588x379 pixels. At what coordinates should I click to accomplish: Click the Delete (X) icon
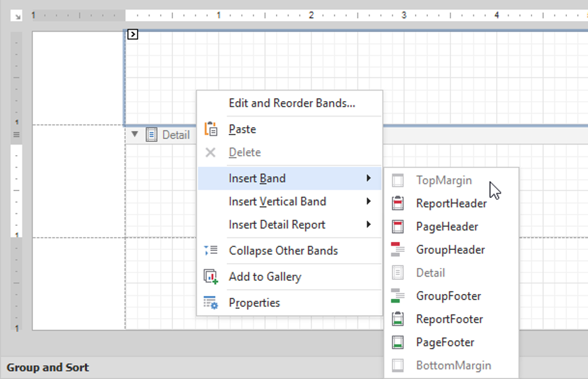(210, 152)
